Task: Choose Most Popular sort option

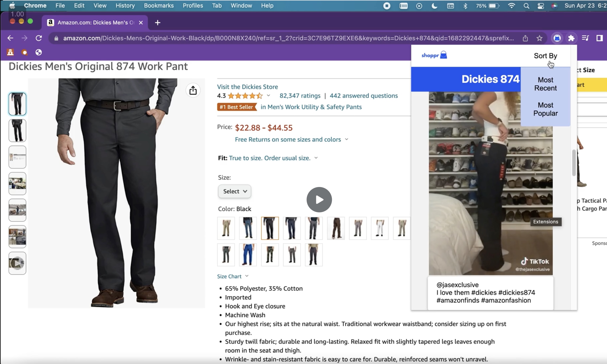Action: 545,109
